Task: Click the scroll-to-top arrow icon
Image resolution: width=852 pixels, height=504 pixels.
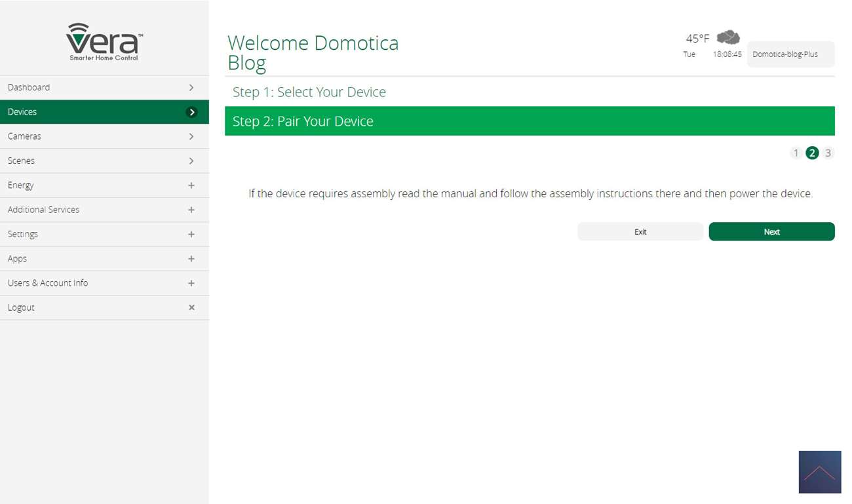Action: click(819, 472)
